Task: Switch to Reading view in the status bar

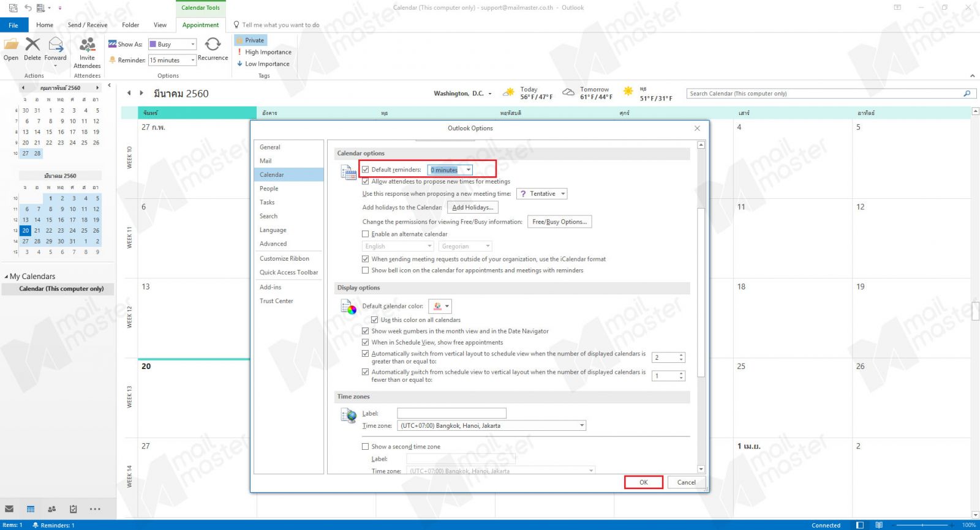Action: point(879,525)
